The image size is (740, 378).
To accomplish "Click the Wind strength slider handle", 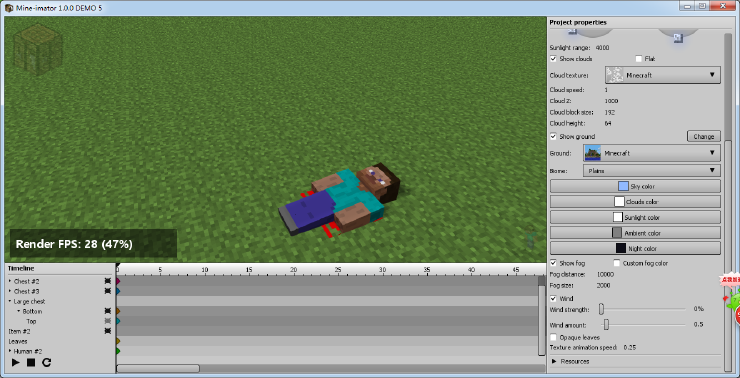I will (x=602, y=309).
